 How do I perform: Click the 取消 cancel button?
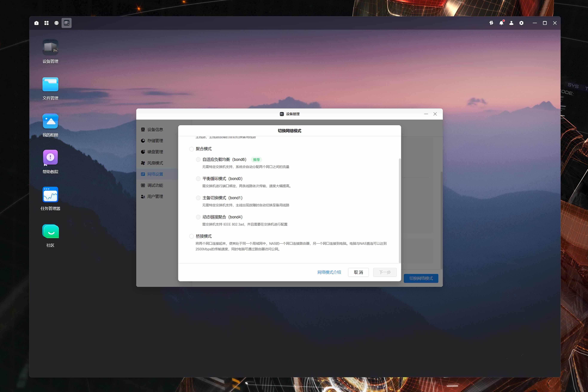pos(358,272)
